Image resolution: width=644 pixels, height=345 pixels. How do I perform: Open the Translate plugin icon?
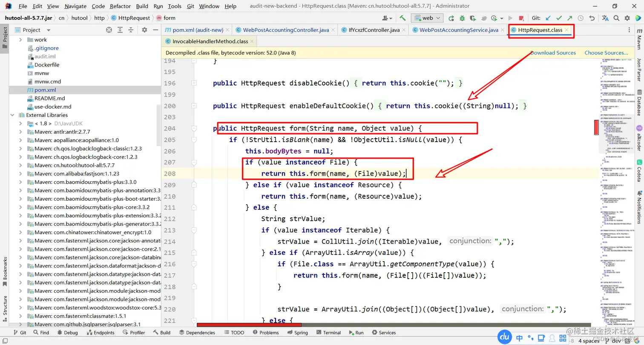pos(605,18)
